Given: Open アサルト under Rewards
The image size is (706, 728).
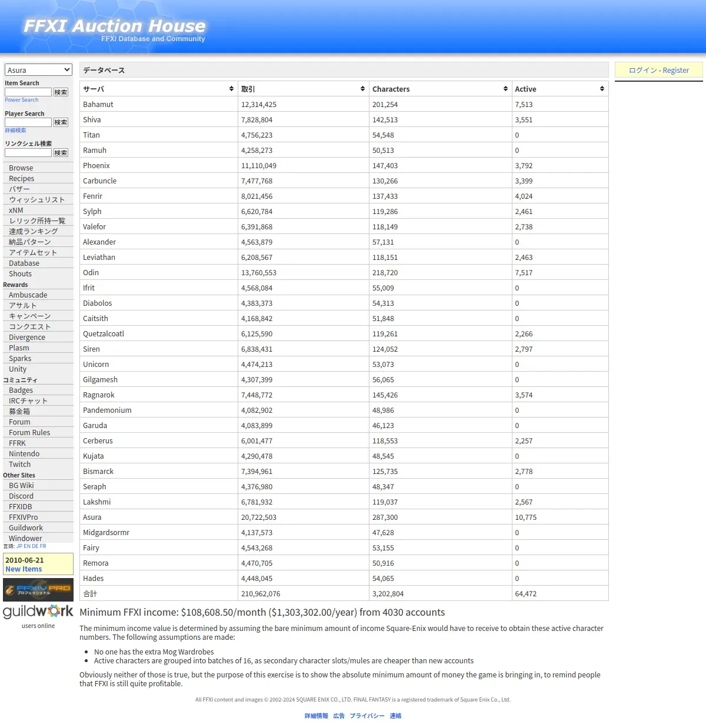Looking at the screenshot, I should (x=38, y=305).
